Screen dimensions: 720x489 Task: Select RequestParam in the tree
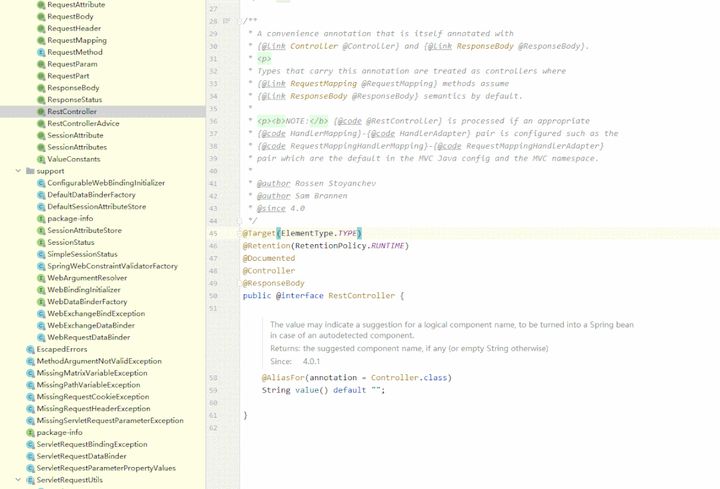click(72, 64)
